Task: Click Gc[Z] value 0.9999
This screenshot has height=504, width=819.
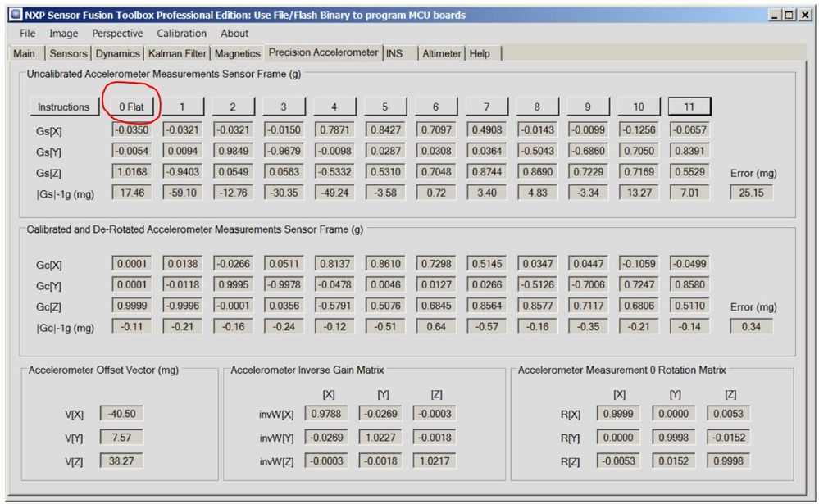Action: tap(132, 306)
